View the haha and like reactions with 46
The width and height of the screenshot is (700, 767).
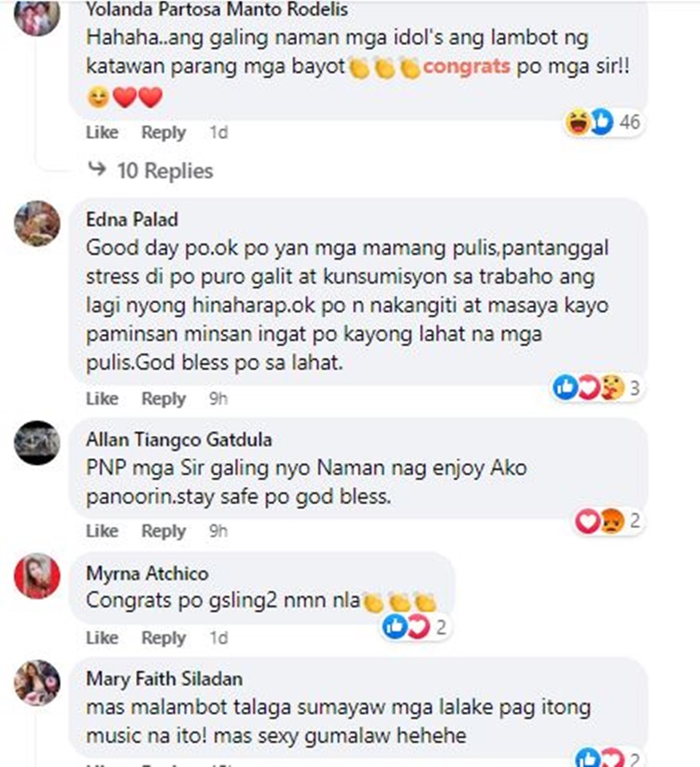point(603,122)
